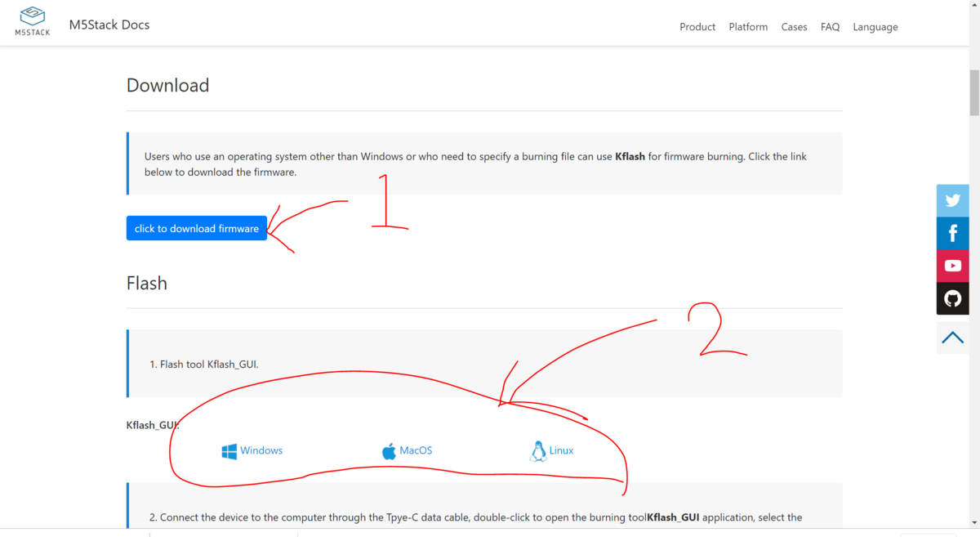Open the Cases menu item
The height and width of the screenshot is (537, 980).
[794, 27]
